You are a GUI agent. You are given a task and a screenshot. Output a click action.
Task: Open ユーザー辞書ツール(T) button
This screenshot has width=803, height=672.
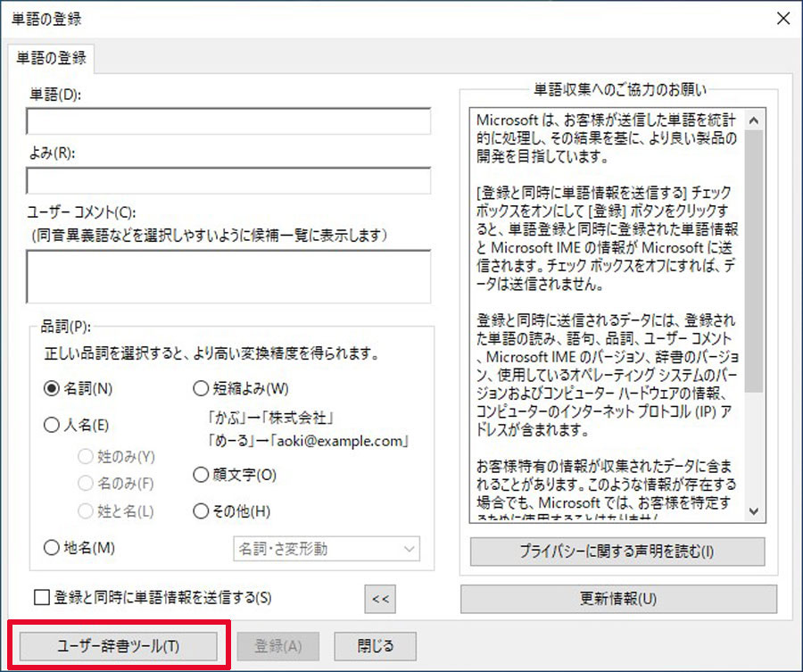click(119, 646)
